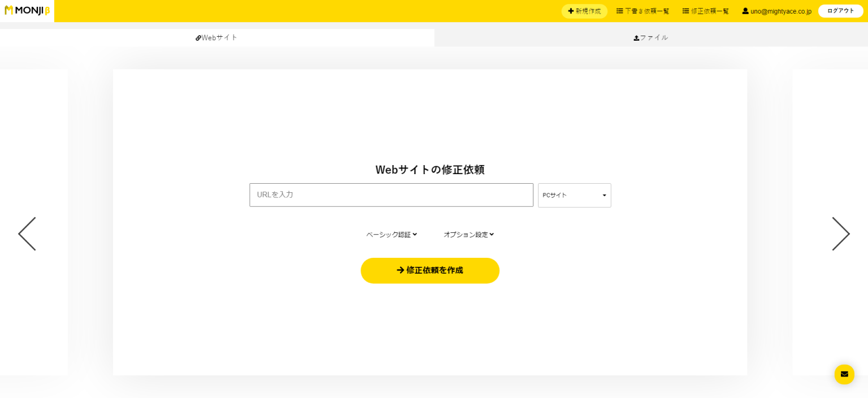Open the PCサイト device dropdown
The height and width of the screenshot is (398, 868).
(x=574, y=196)
